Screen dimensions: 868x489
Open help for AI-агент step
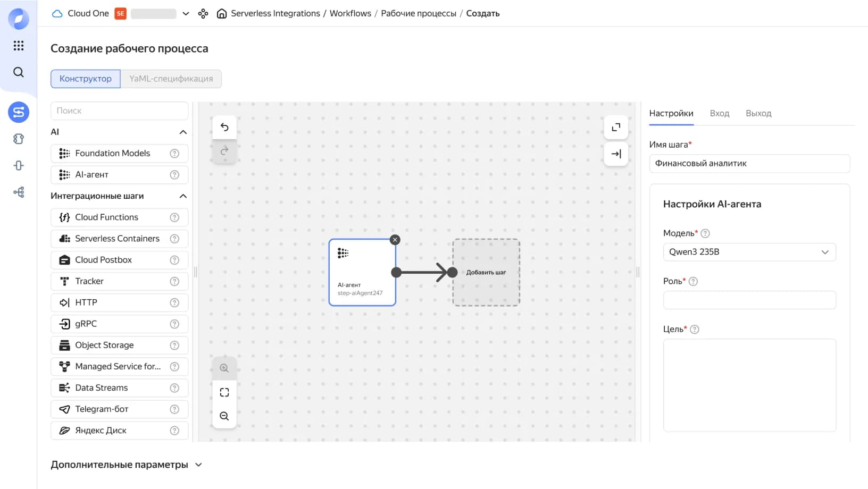point(174,174)
